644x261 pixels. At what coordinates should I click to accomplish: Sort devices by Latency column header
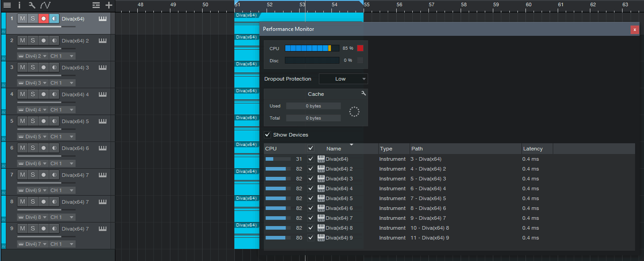point(537,149)
